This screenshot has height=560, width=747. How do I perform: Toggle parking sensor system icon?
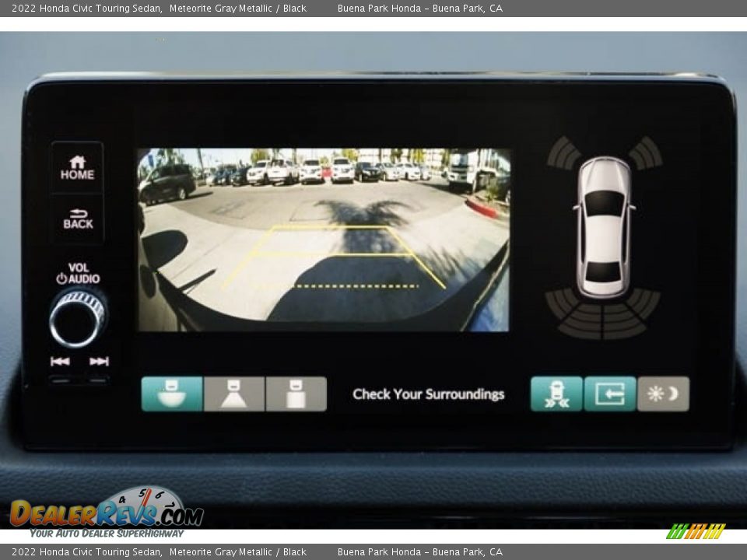click(x=556, y=394)
